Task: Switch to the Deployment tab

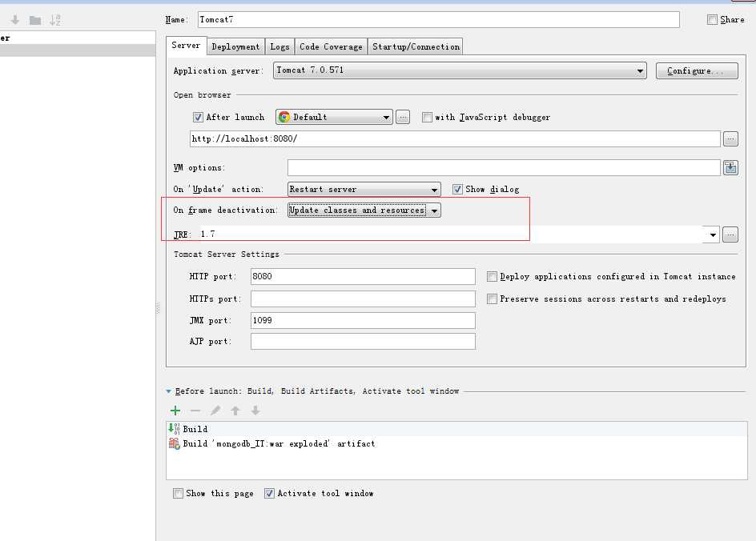Action: pyautogui.click(x=235, y=46)
